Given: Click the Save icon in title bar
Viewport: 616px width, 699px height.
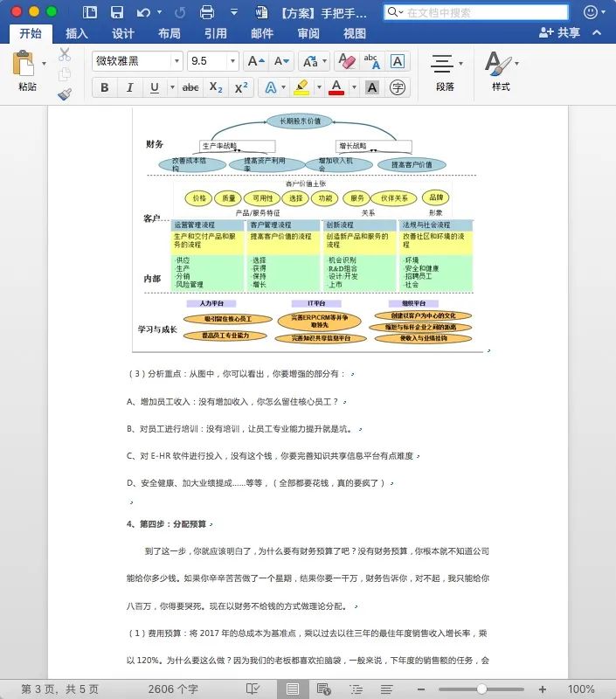Looking at the screenshot, I should pos(117,12).
